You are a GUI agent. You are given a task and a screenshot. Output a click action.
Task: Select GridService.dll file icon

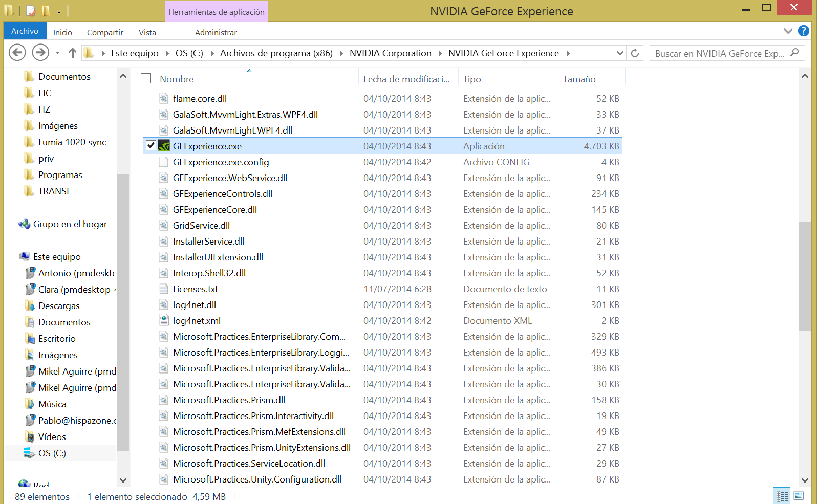pyautogui.click(x=164, y=225)
